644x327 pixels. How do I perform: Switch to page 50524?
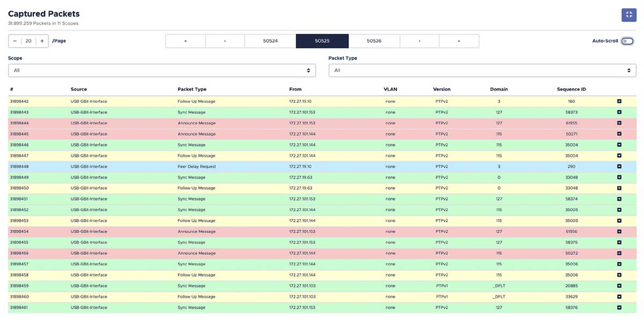pos(270,41)
